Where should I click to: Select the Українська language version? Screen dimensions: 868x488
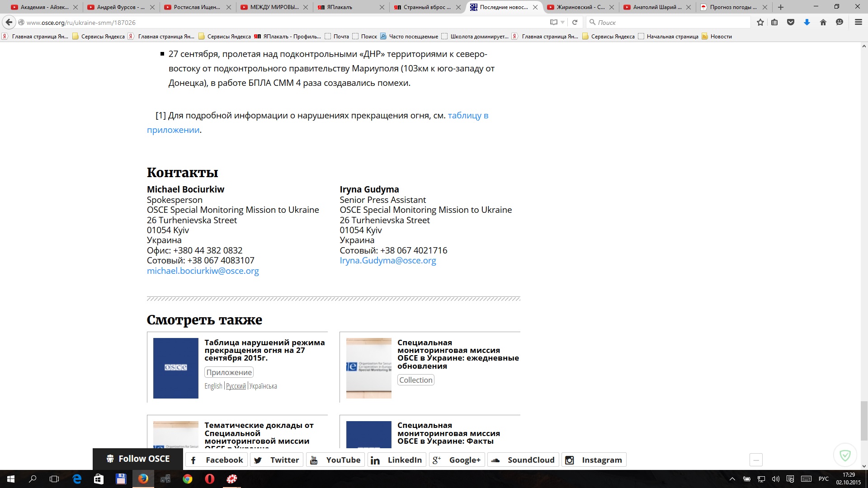[x=263, y=386]
